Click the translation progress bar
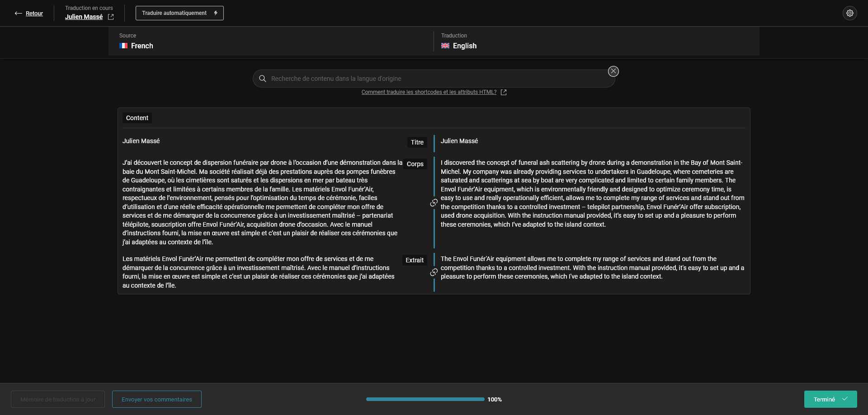Image resolution: width=868 pixels, height=415 pixels. 425,399
